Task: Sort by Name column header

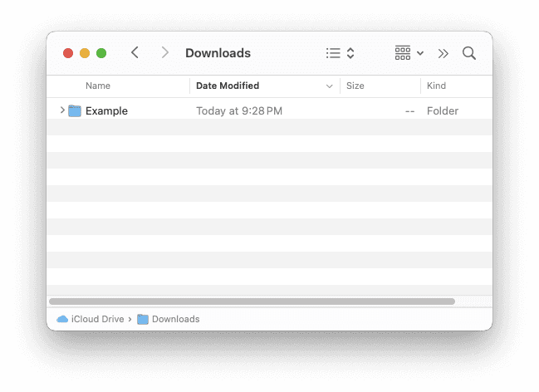Action: point(98,86)
